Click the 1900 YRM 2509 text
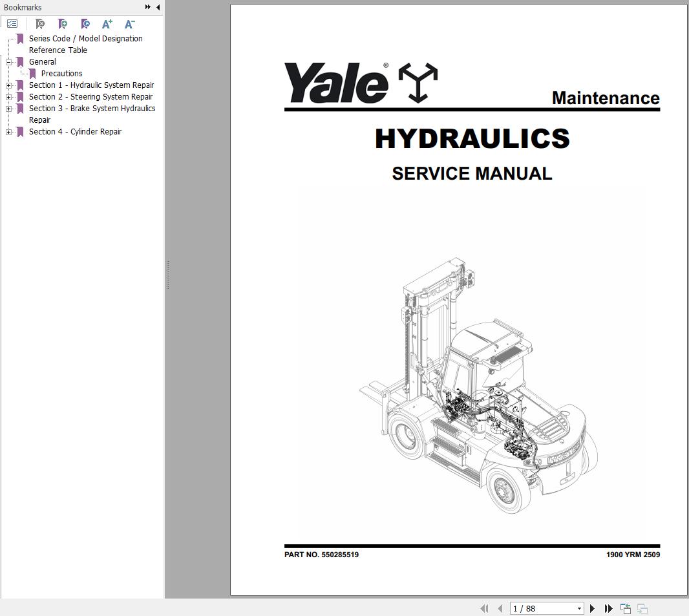The image size is (689, 616). click(x=633, y=555)
